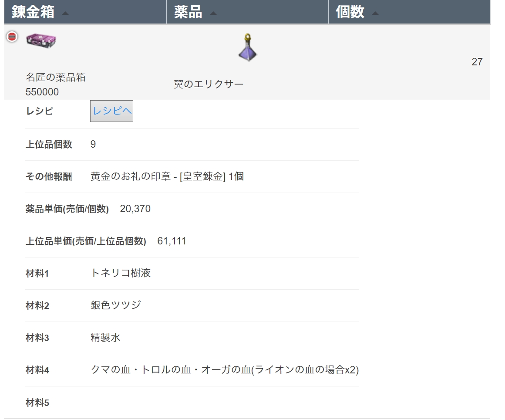Image resolution: width=505 pixels, height=420 pixels.
Task: Click the 名匠の薬品箱 box name
Action: click(x=56, y=78)
